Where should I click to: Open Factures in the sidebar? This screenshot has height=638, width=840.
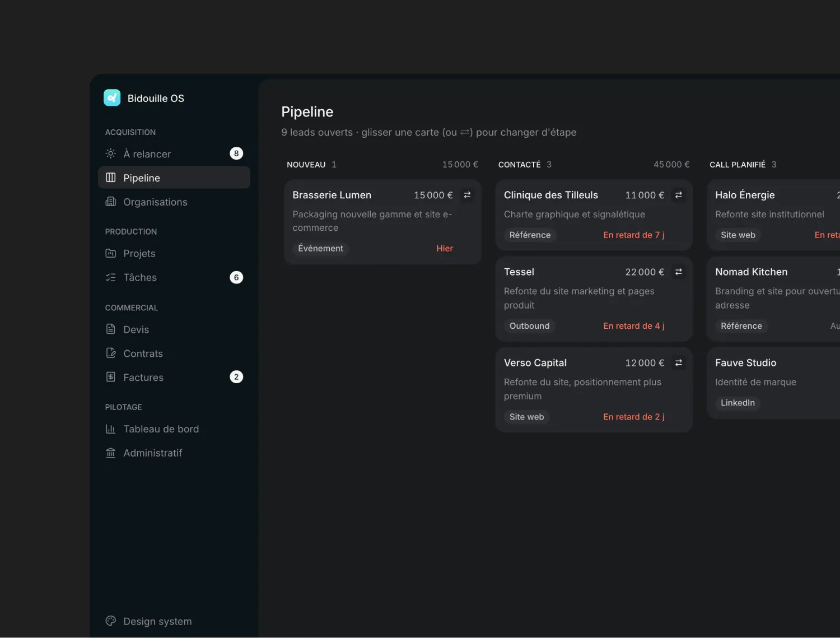pyautogui.click(x=174, y=377)
